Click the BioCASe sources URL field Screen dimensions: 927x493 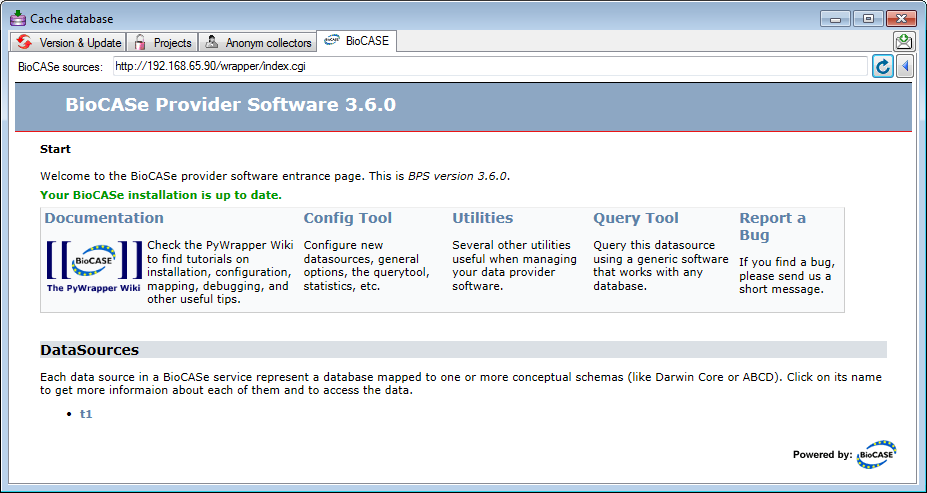tap(490, 67)
